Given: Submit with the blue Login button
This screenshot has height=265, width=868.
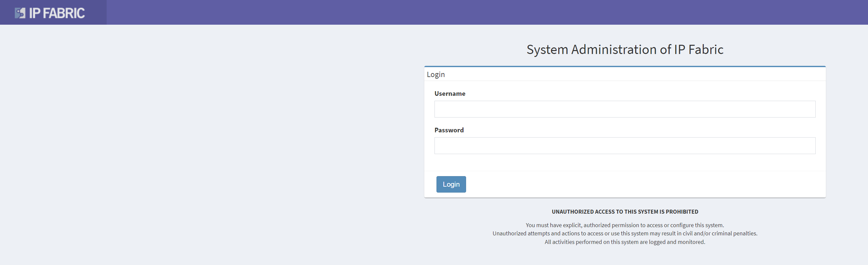Looking at the screenshot, I should point(451,184).
